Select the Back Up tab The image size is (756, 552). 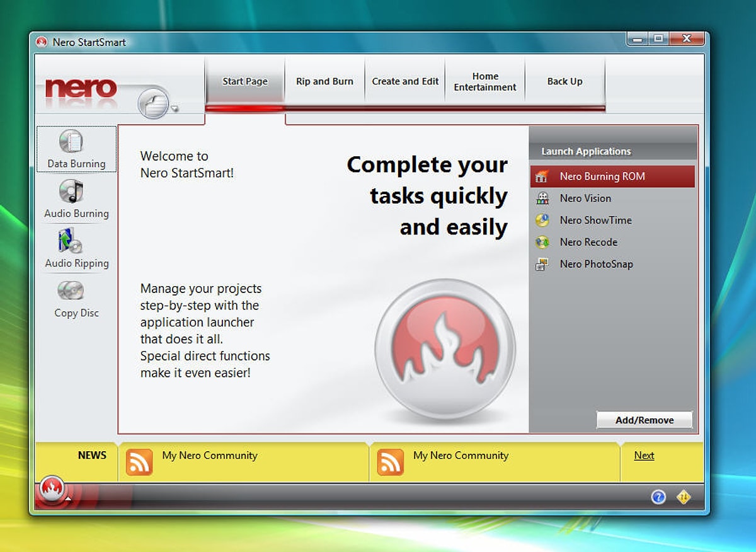(x=564, y=81)
